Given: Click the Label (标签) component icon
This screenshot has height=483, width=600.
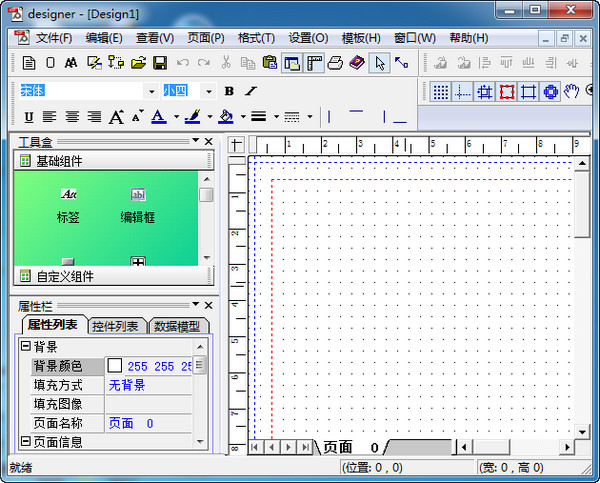Looking at the screenshot, I should pyautogui.click(x=68, y=194).
